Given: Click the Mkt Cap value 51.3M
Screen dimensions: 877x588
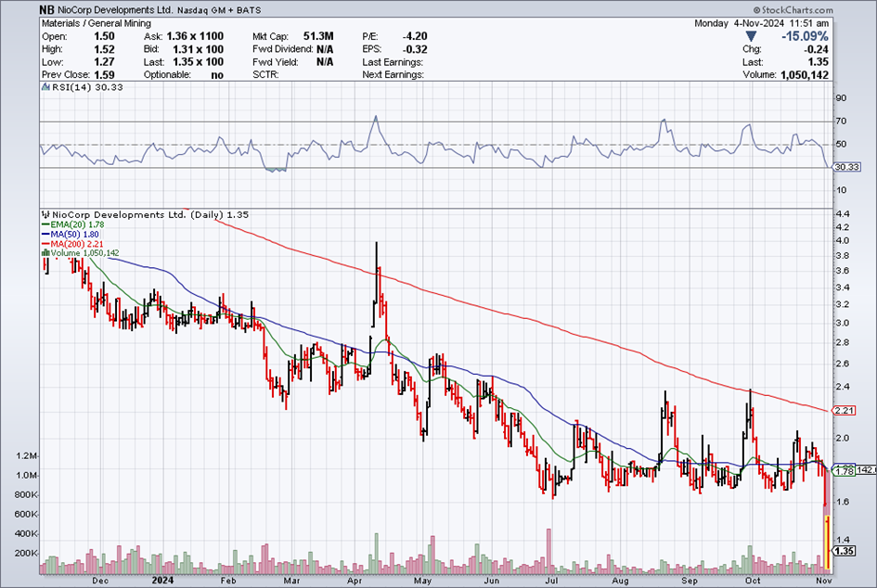Looking at the screenshot, I should tap(318, 36).
